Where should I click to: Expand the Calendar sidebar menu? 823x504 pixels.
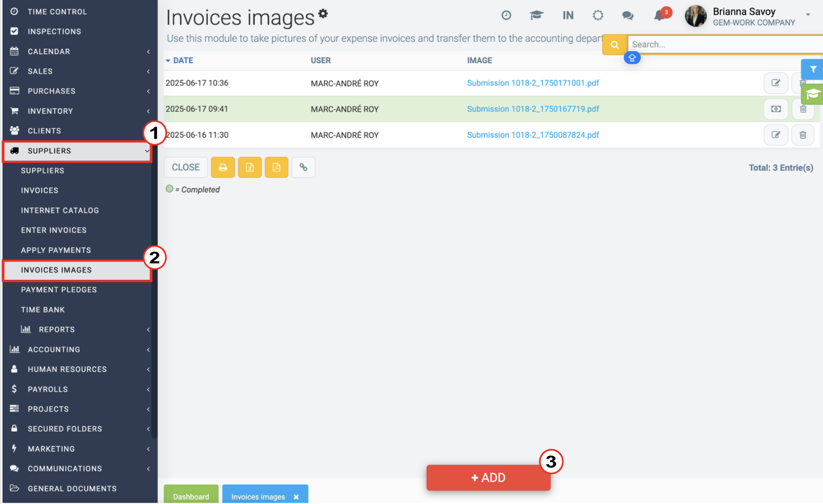click(80, 51)
